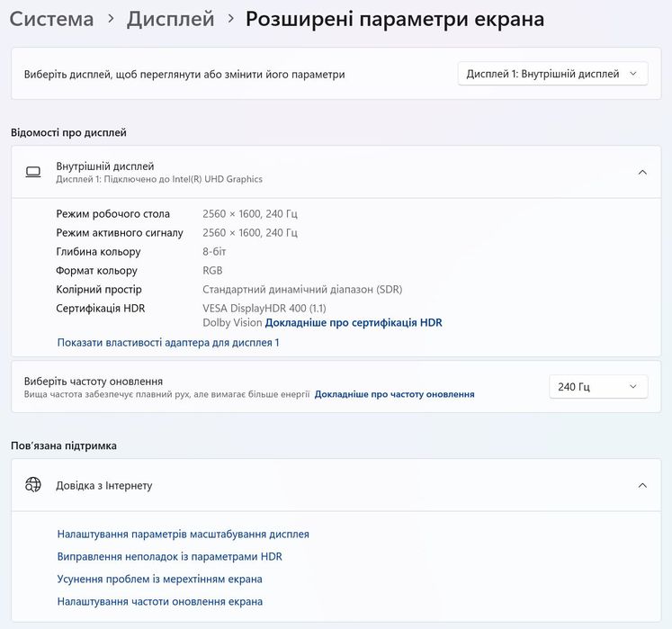Open the 240 Гц refresh rate dropdown

pos(597,387)
